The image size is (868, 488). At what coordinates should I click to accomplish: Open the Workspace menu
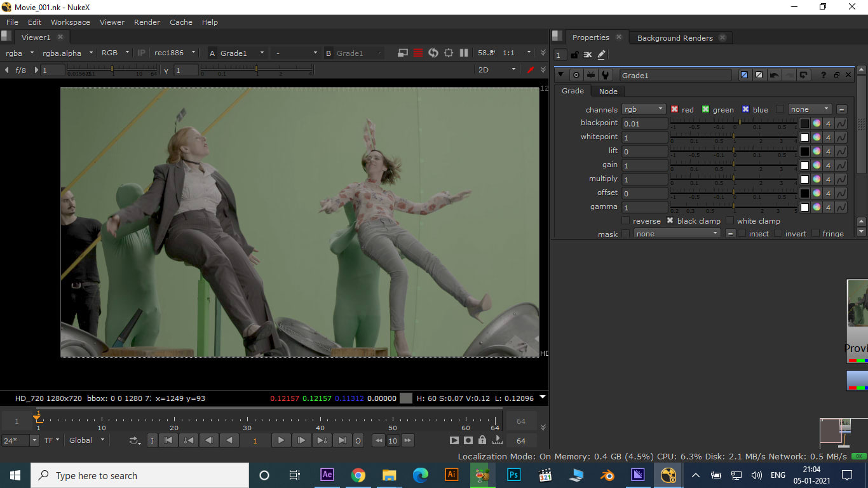(x=71, y=22)
